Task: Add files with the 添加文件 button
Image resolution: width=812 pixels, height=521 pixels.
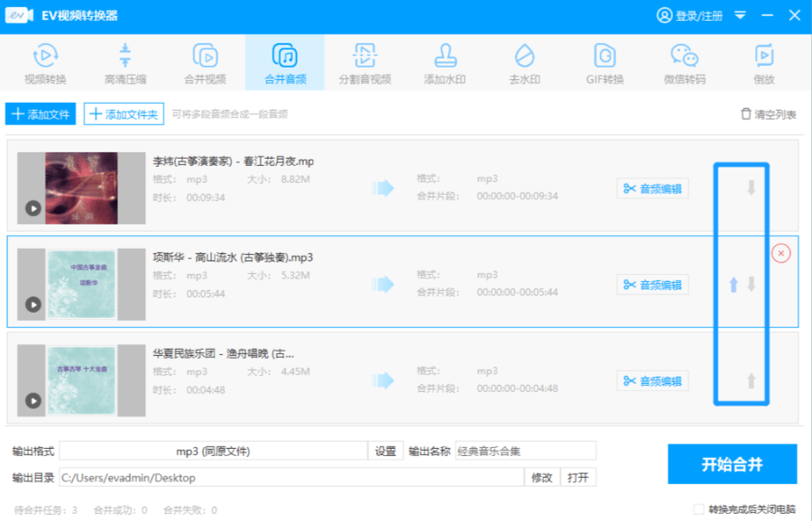Action: coord(40,114)
